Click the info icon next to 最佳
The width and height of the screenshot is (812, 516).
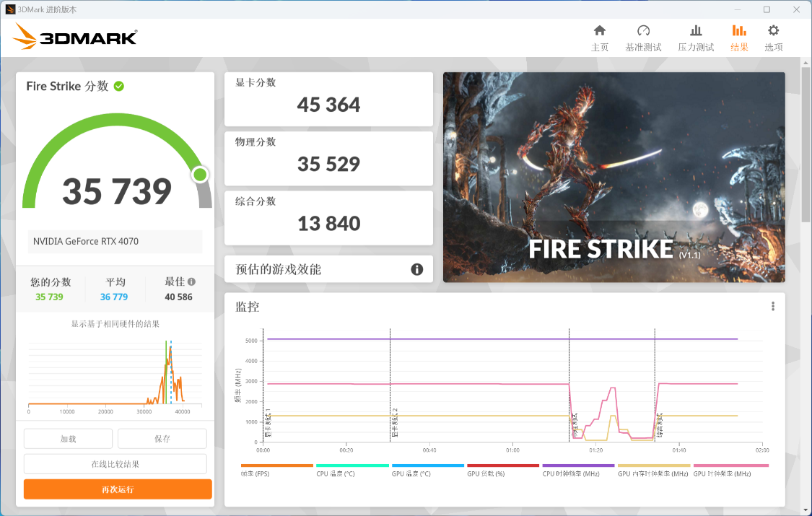tap(191, 281)
